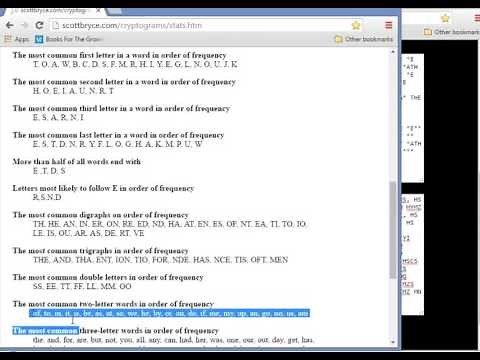Viewport: 480px width, 360px height.
Task: Click the letter list 'H, O, E, I, A, U, N, R, T'
Action: tap(73, 91)
